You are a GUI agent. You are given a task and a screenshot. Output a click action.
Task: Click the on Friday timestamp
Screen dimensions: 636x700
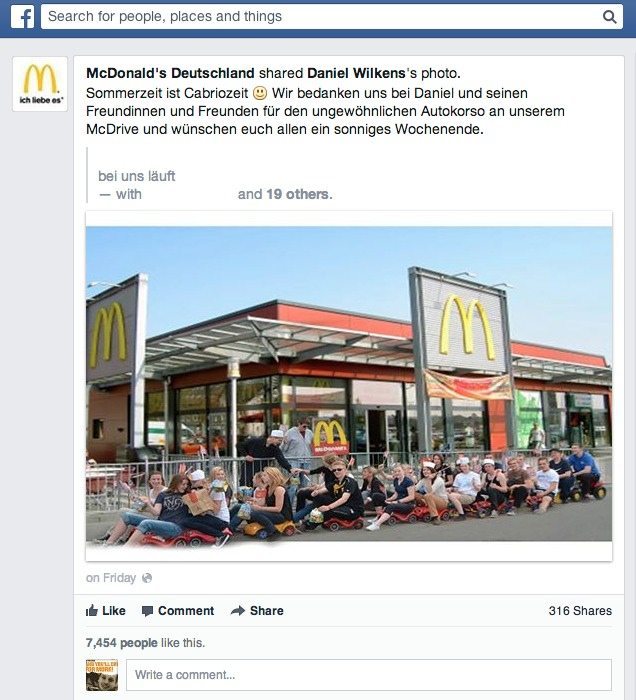[x=111, y=578]
